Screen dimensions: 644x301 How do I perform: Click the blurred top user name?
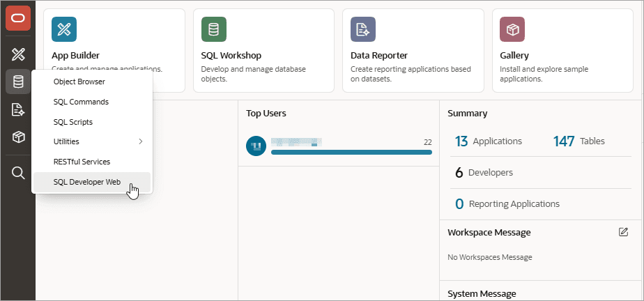[x=296, y=143]
